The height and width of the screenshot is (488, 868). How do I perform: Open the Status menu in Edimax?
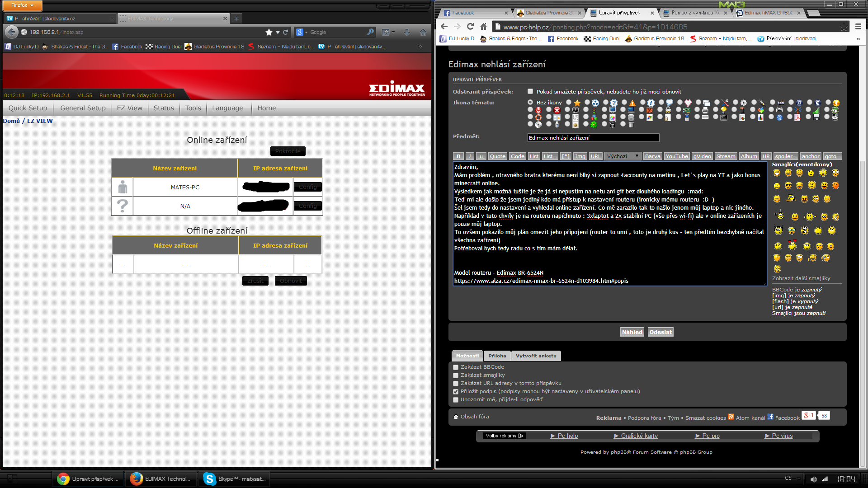[163, 108]
